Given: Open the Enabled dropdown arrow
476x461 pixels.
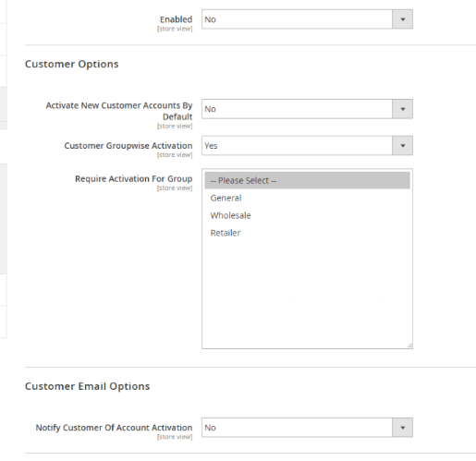Looking at the screenshot, I should click(x=402, y=19).
